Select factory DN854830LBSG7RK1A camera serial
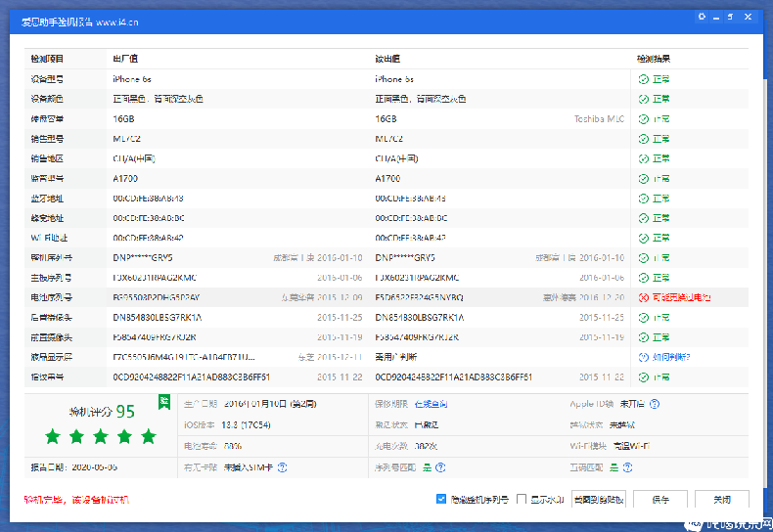 (158, 318)
